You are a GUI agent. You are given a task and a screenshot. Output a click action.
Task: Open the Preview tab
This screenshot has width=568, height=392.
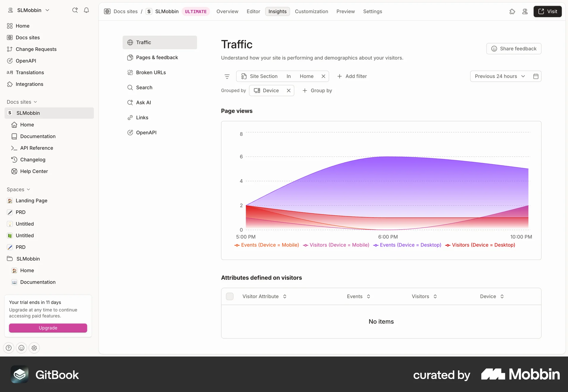[346, 12]
